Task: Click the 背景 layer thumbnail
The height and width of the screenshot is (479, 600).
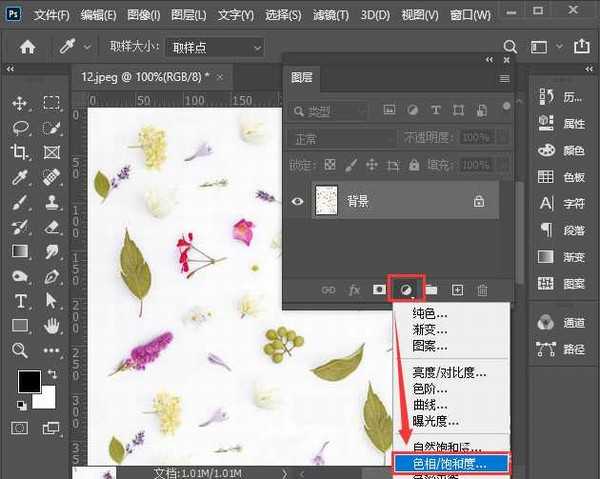Action: (326, 201)
